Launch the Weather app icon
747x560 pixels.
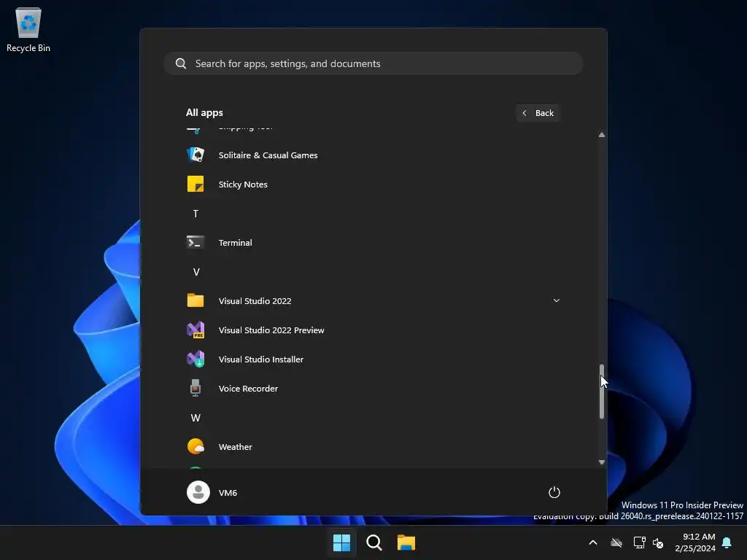(196, 447)
